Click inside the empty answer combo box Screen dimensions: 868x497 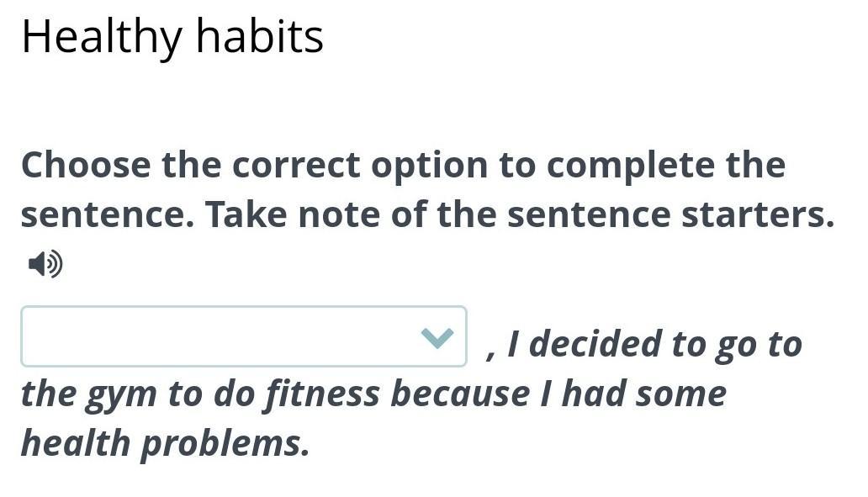(x=219, y=337)
